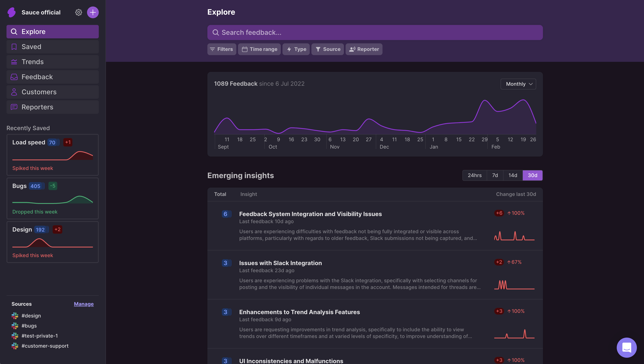Click the Trends chart icon
This screenshot has height=364, width=644.
coord(14,62)
